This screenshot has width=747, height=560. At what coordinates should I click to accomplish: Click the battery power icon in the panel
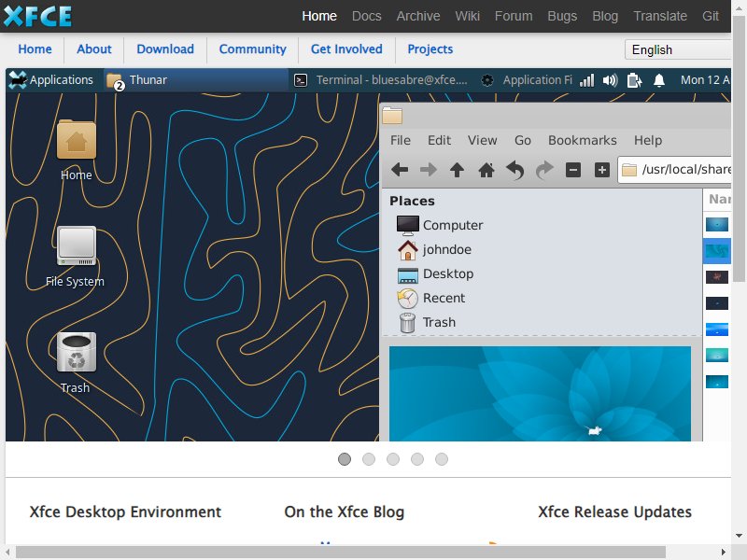[x=634, y=80]
